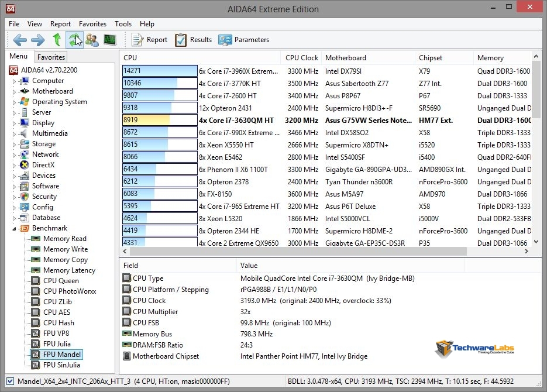Sort by CPU Clock column header
The image size is (547, 392).
pos(302,57)
